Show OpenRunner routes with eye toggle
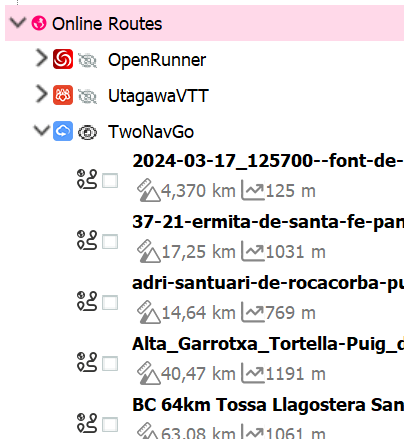 tap(87, 60)
